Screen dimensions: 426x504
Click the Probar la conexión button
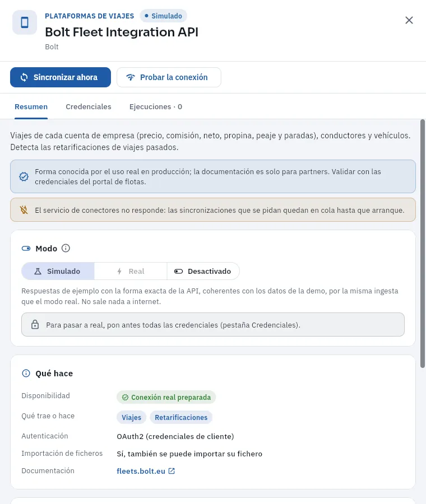tap(169, 77)
